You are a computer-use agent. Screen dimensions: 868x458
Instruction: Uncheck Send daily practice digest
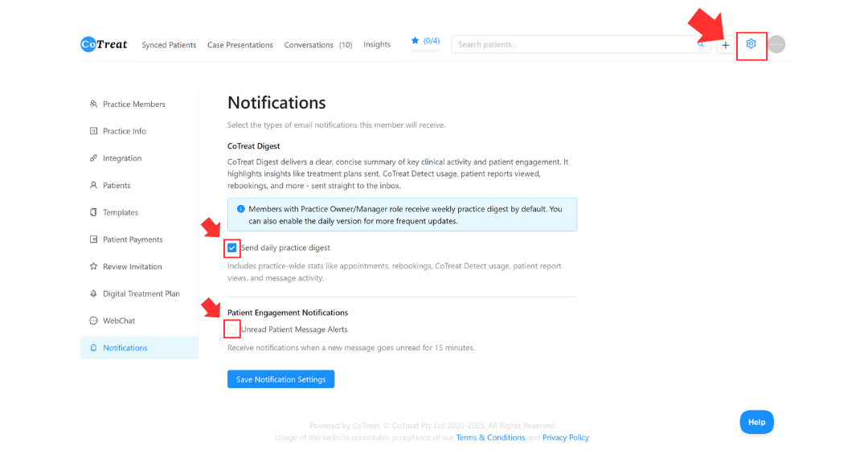(232, 247)
